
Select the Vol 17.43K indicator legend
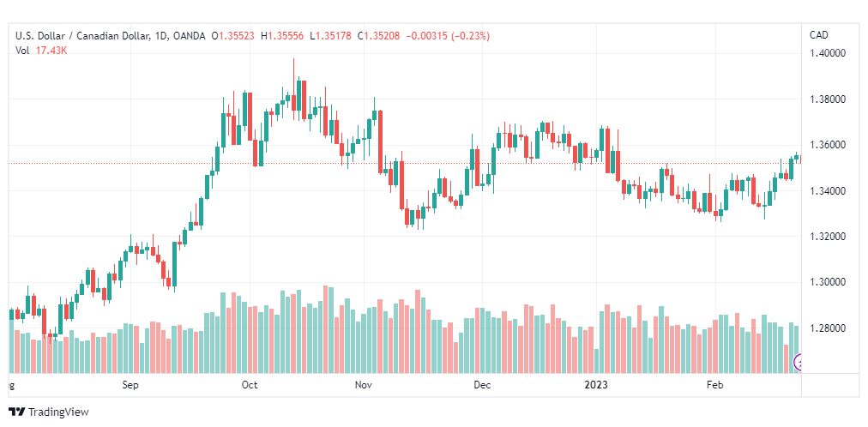point(41,51)
